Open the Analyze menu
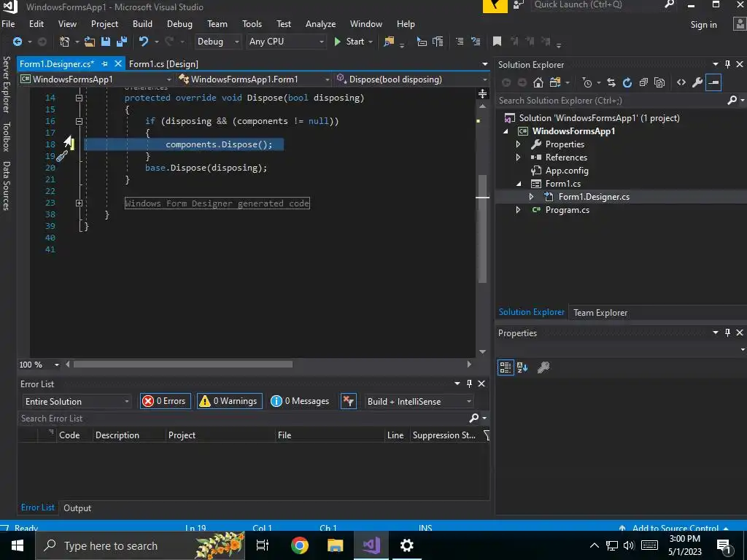This screenshot has height=560, width=747. 320,24
